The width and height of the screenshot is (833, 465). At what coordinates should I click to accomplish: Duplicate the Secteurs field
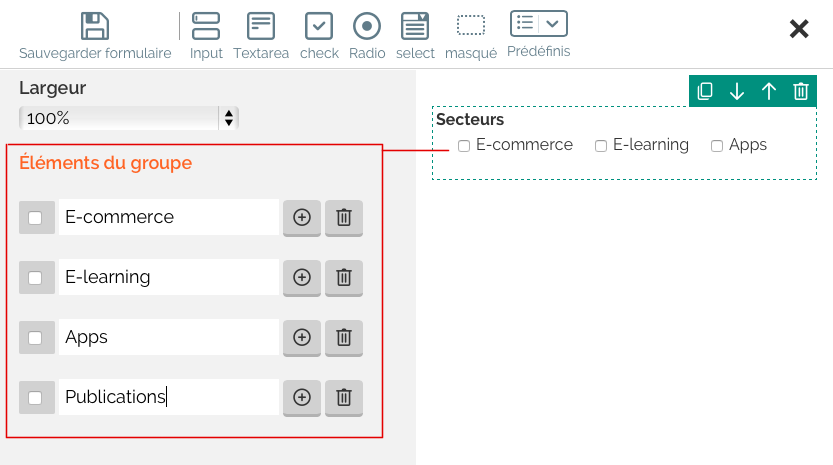(x=705, y=91)
